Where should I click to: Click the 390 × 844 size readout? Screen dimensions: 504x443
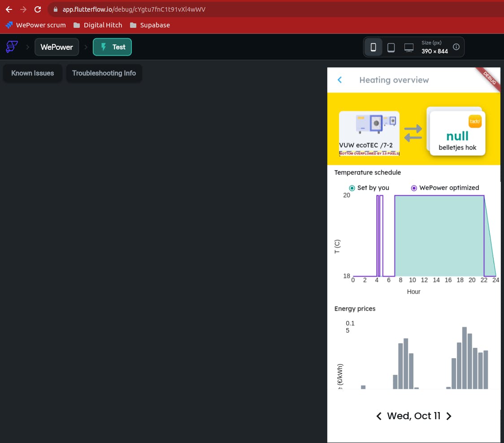point(434,51)
